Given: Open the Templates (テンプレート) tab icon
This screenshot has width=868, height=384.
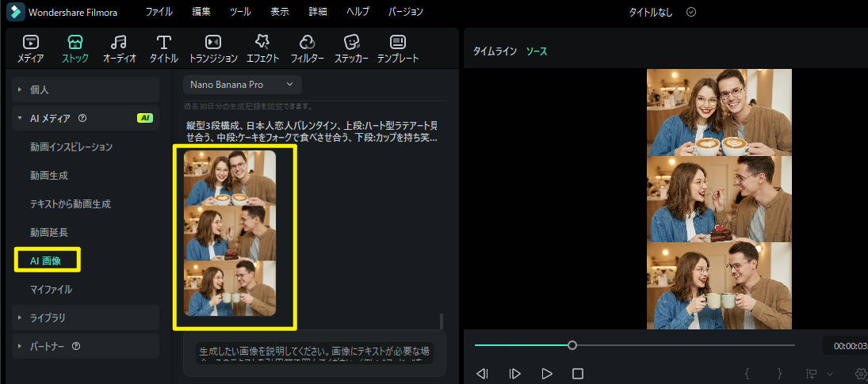Looking at the screenshot, I should (397, 42).
